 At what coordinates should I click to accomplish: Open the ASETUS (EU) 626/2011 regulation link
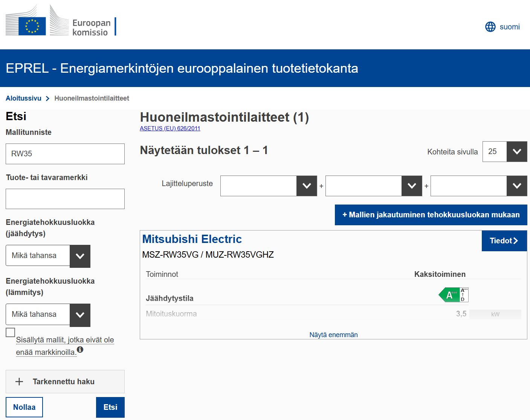pyautogui.click(x=170, y=128)
